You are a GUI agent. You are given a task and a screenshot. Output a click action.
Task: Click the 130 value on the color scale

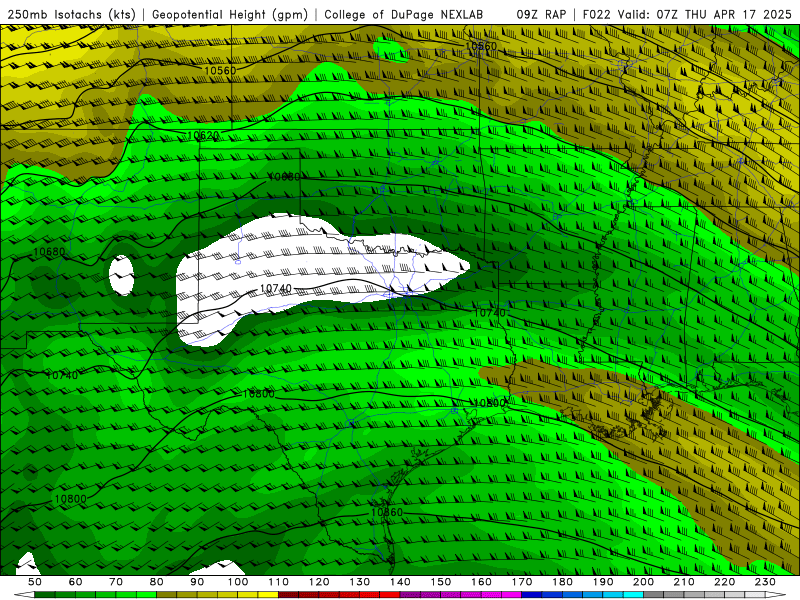(360, 582)
